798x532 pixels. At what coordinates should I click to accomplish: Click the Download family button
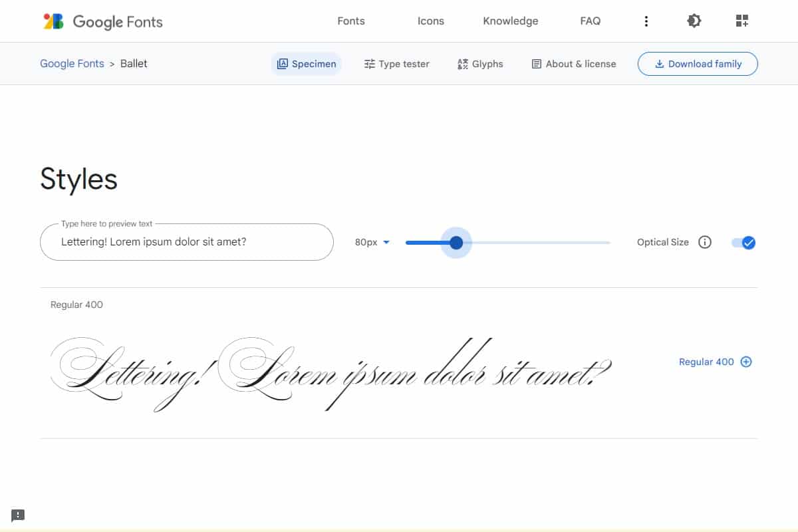tap(698, 64)
